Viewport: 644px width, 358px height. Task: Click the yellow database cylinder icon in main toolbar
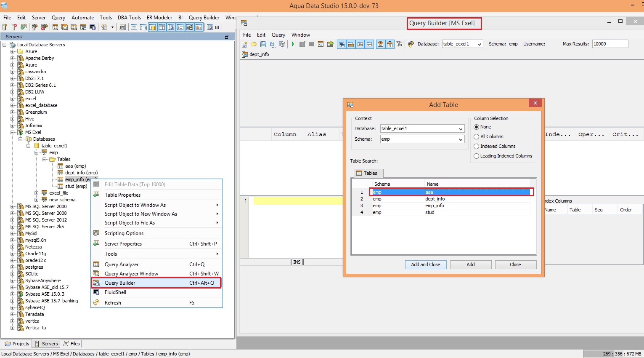(x=153, y=27)
